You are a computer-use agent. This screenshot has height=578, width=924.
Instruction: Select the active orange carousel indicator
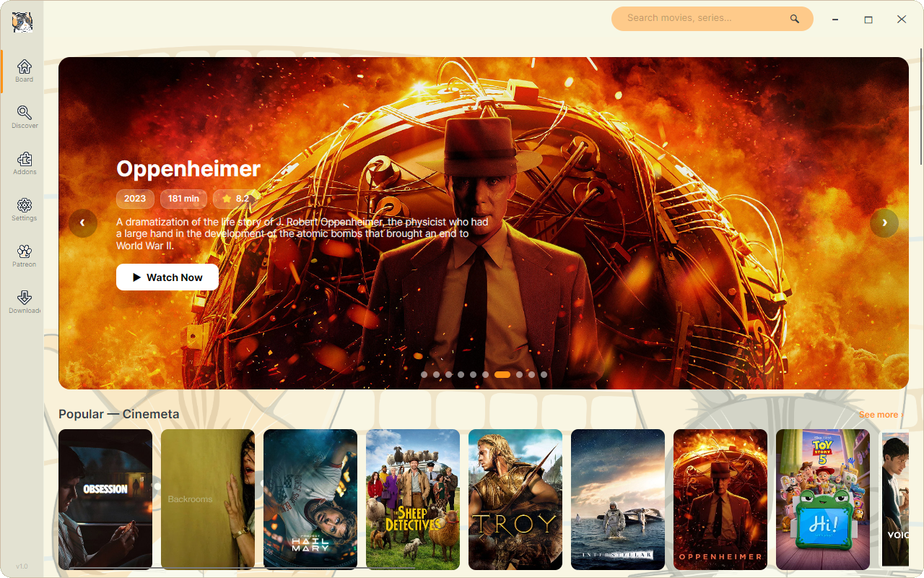click(x=502, y=375)
